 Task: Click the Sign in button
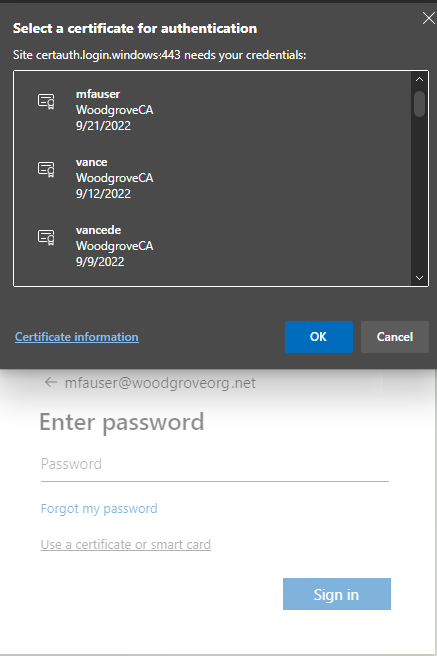pos(337,594)
